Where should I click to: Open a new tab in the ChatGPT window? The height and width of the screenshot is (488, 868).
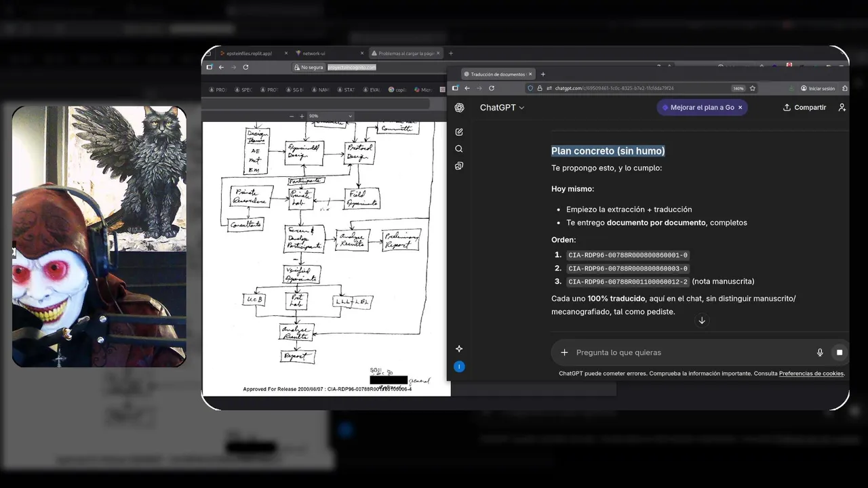click(x=542, y=75)
